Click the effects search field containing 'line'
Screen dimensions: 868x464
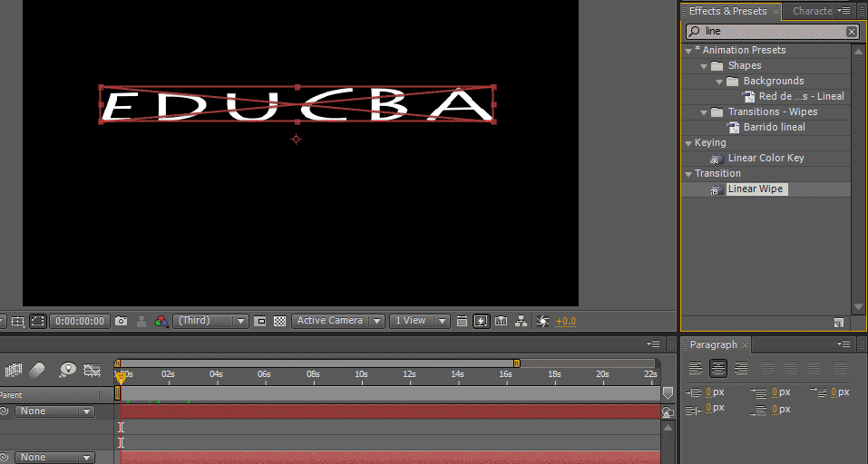pos(772,32)
